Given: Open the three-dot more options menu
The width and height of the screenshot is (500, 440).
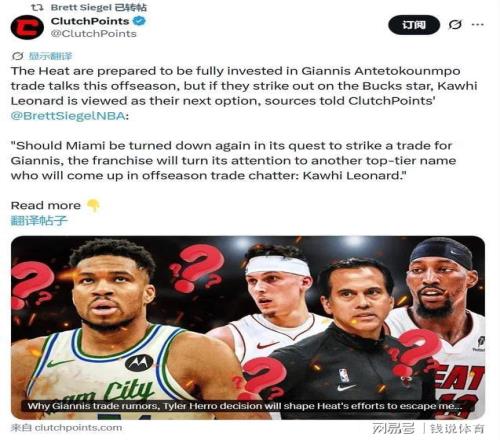Looking at the screenshot, I should (477, 24).
